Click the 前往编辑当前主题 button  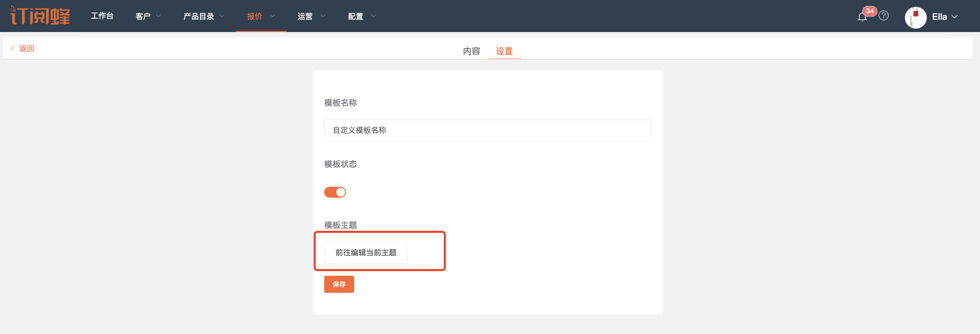point(365,253)
